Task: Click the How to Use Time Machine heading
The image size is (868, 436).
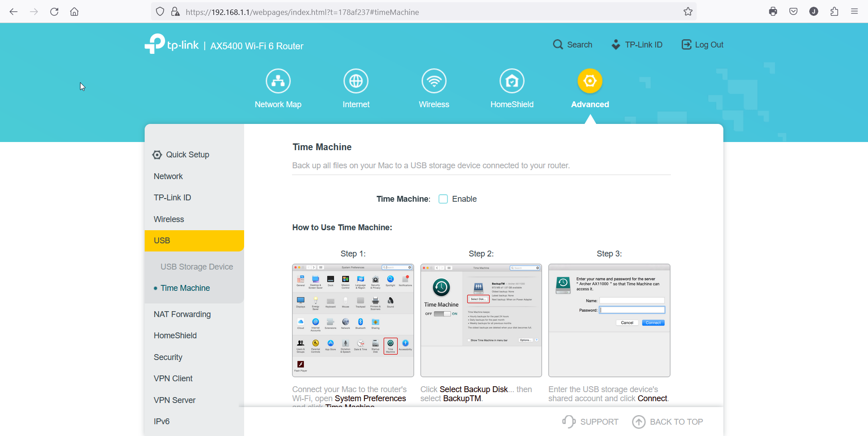Action: coord(342,227)
